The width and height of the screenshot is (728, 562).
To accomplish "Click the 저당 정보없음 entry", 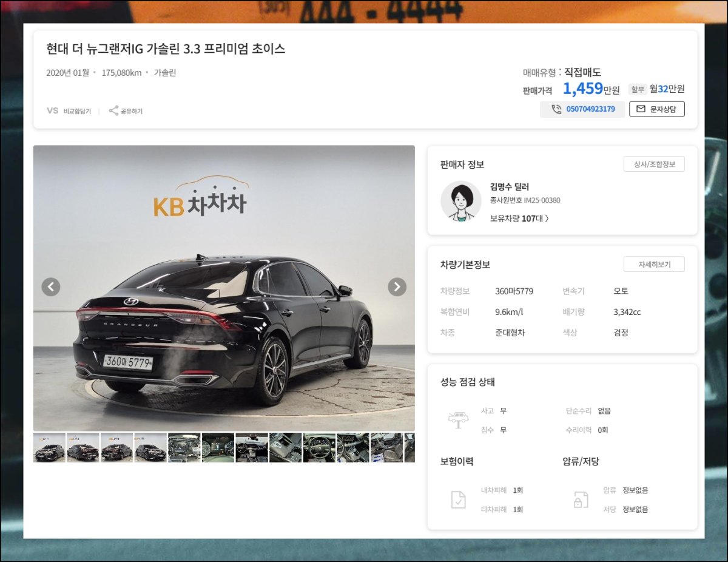I will [x=625, y=510].
